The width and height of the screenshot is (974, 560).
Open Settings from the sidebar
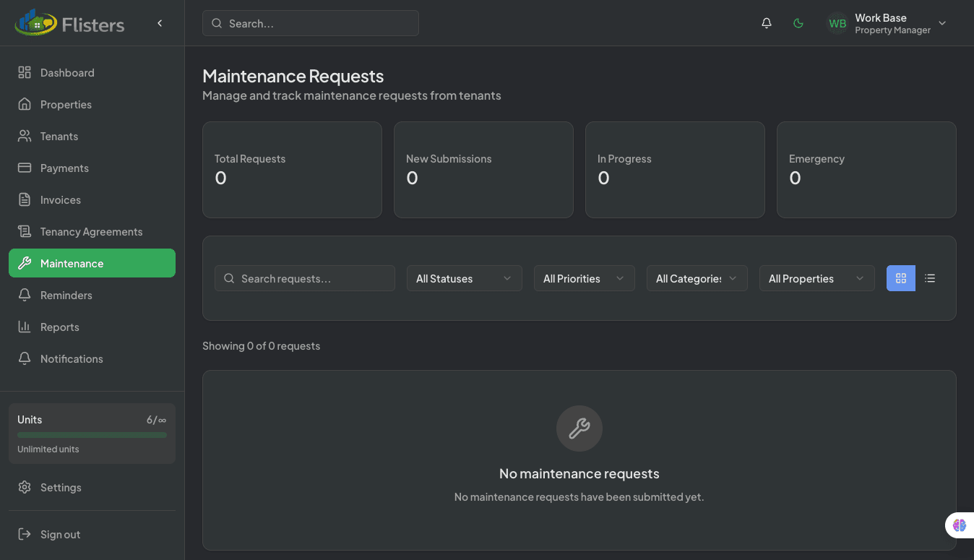(61, 488)
